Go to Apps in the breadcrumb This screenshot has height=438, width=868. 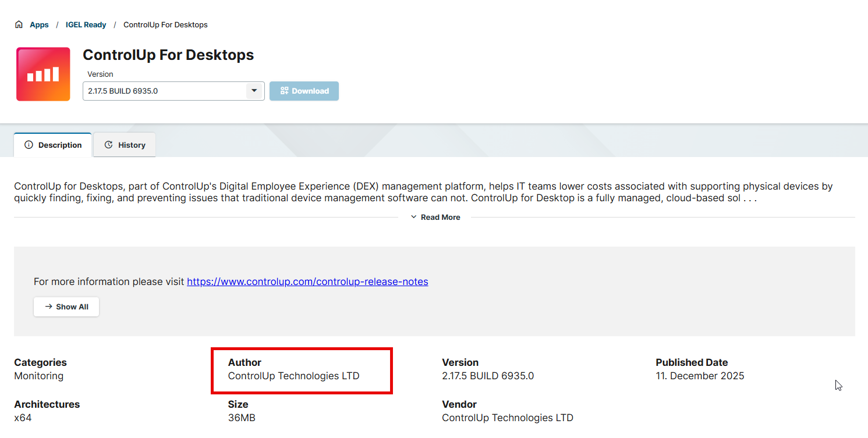click(39, 24)
